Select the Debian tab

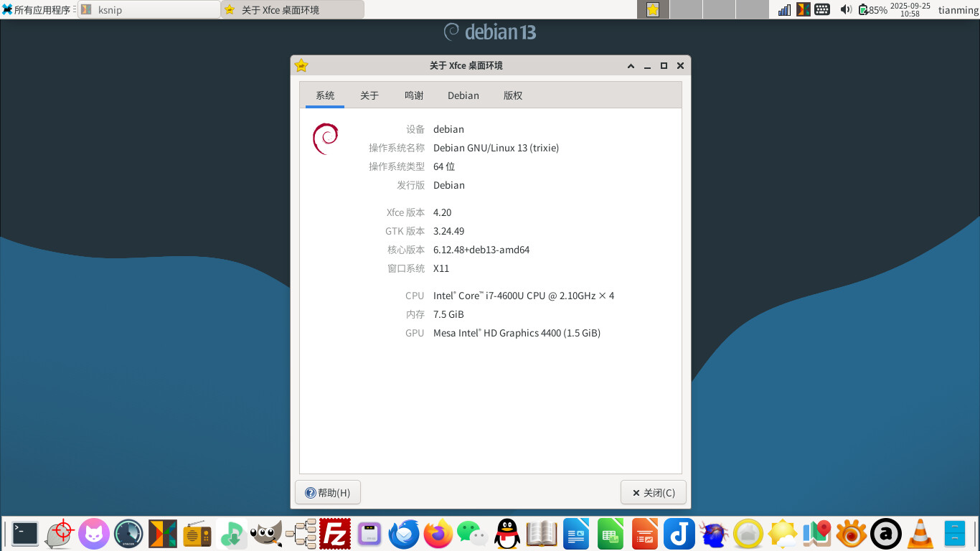point(463,95)
